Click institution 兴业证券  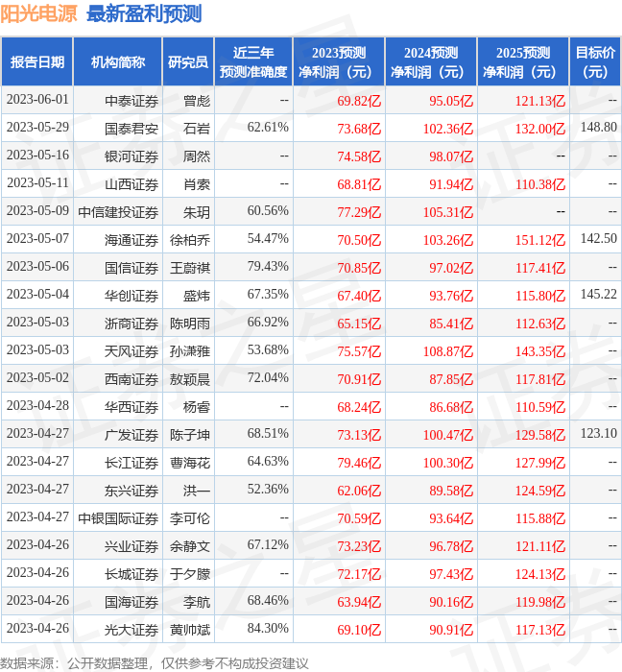(x=132, y=547)
